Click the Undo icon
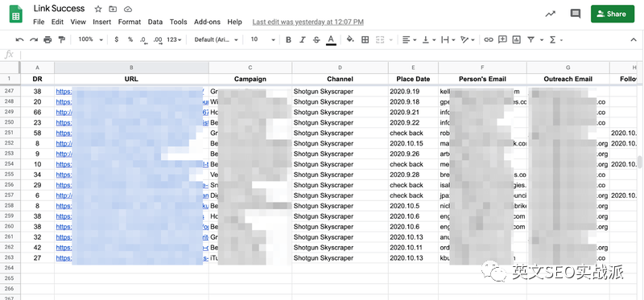 point(19,39)
